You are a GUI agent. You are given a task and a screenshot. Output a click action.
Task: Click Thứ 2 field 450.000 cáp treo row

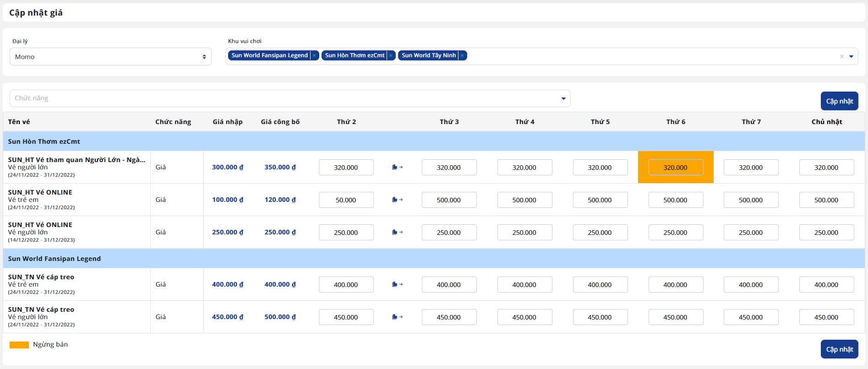click(346, 317)
